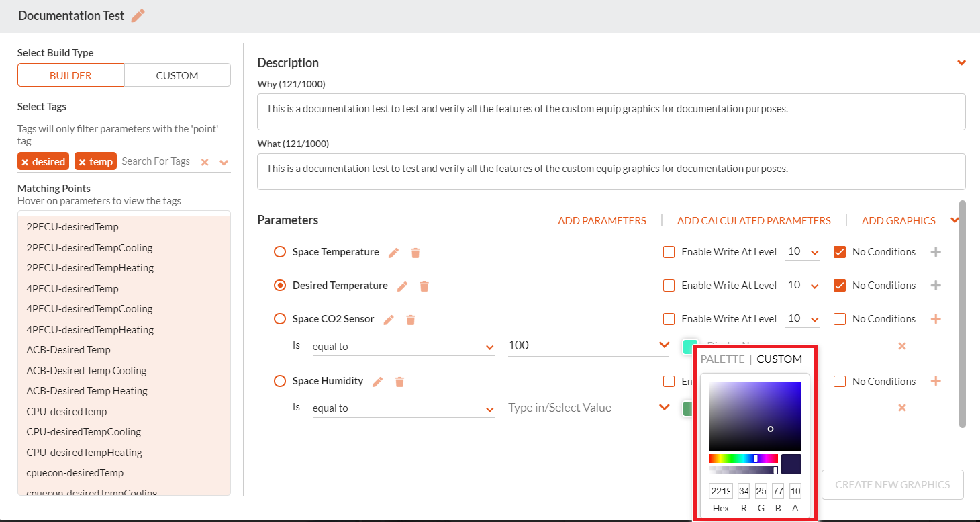Remove the desired tag

point(25,162)
